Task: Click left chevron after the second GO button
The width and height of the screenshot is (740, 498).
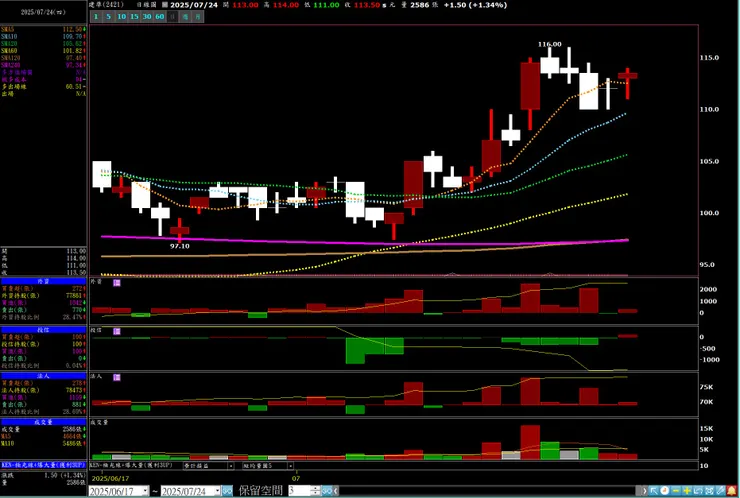Action: pyautogui.click(x=336, y=491)
